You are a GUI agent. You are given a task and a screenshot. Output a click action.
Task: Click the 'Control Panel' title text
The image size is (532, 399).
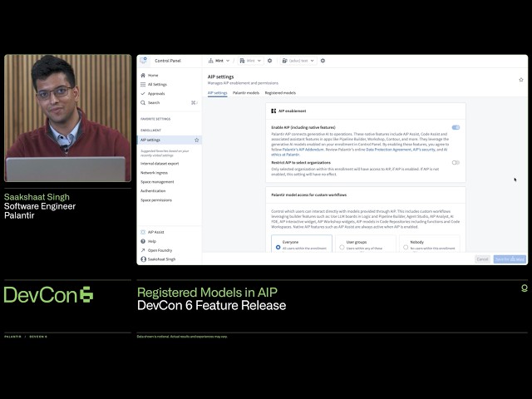[x=168, y=61]
